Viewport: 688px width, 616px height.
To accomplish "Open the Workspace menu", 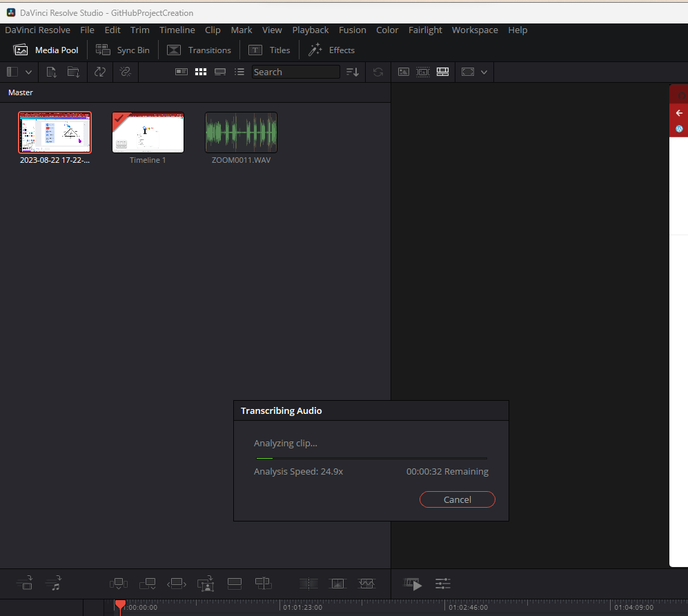I will (x=475, y=30).
